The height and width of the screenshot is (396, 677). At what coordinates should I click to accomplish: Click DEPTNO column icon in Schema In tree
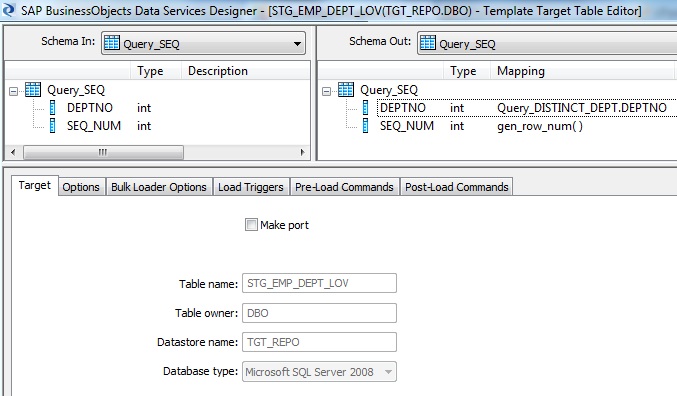pos(52,108)
